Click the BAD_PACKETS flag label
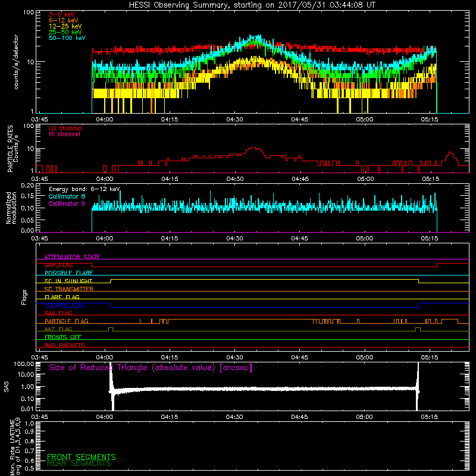The image size is (476, 476). [x=65, y=345]
